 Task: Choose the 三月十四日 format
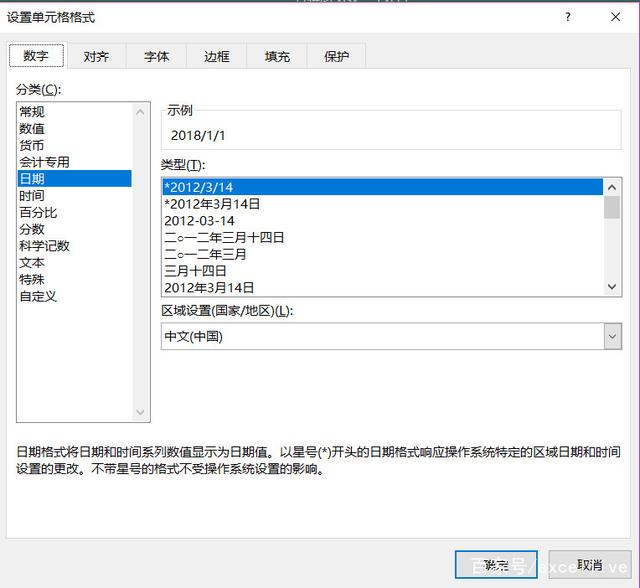382,271
